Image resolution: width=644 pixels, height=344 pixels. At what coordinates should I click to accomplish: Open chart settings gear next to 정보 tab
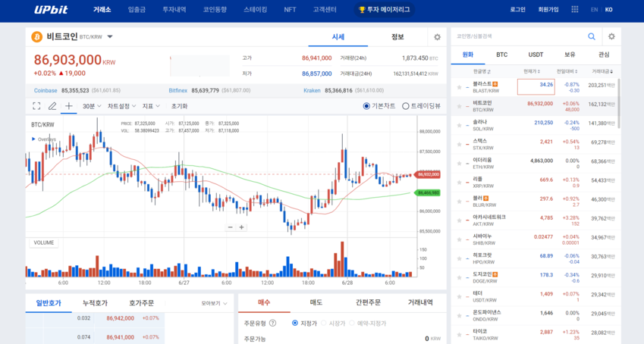coord(437,36)
